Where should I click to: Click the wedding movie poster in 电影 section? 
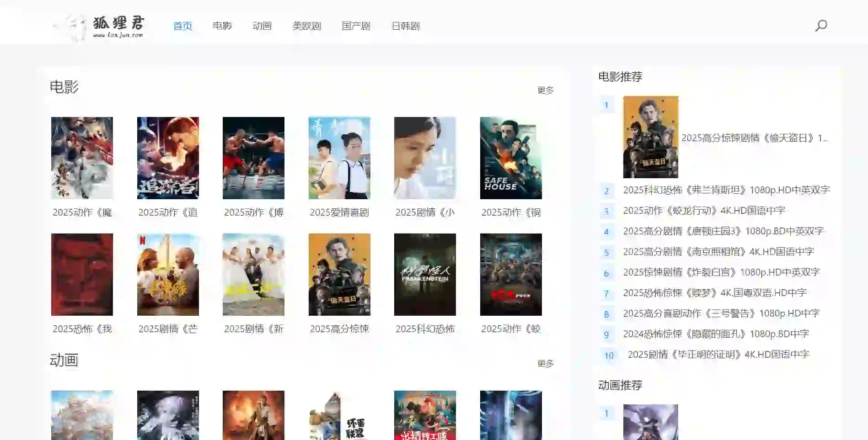253,274
